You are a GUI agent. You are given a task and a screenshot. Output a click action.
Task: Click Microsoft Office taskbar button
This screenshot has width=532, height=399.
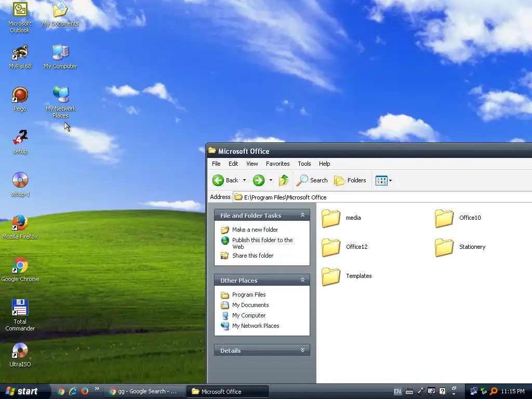point(228,392)
